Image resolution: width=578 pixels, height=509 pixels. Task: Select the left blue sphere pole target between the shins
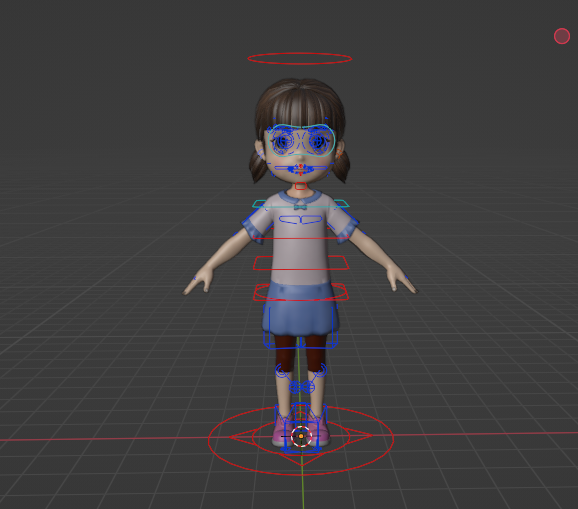(x=295, y=387)
